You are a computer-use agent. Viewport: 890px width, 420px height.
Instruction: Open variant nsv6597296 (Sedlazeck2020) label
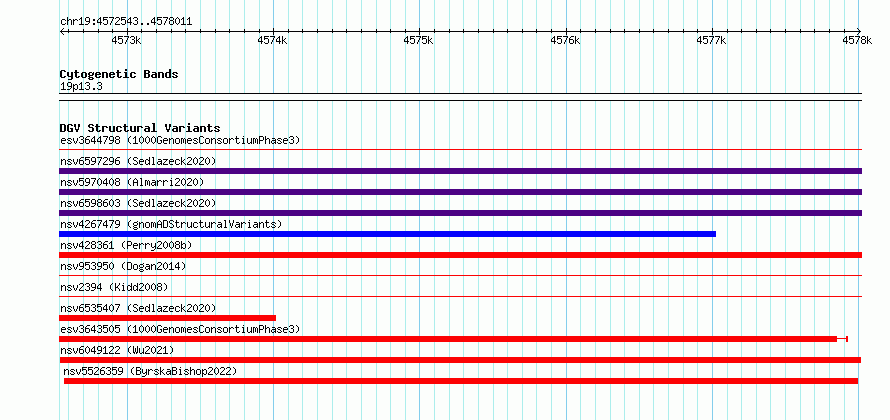[138, 161]
